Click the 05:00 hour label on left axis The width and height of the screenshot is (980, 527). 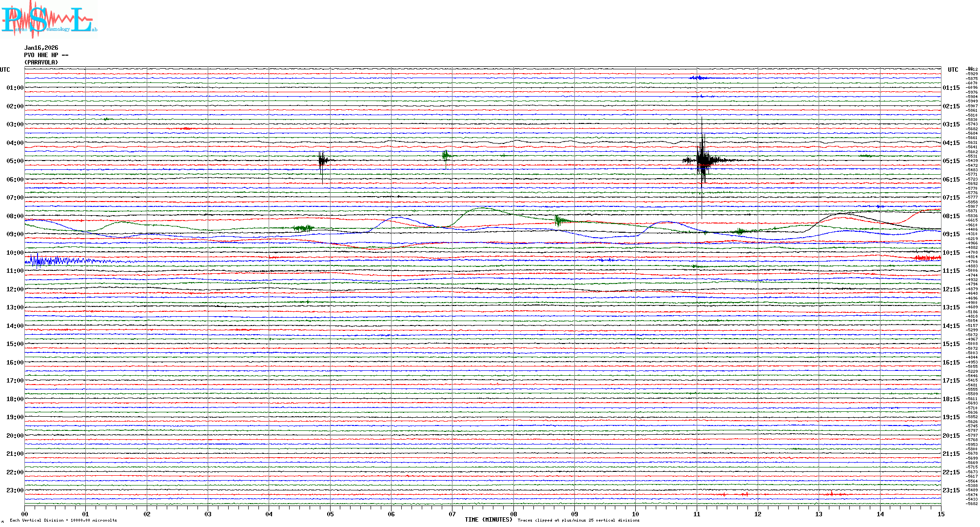click(15, 161)
